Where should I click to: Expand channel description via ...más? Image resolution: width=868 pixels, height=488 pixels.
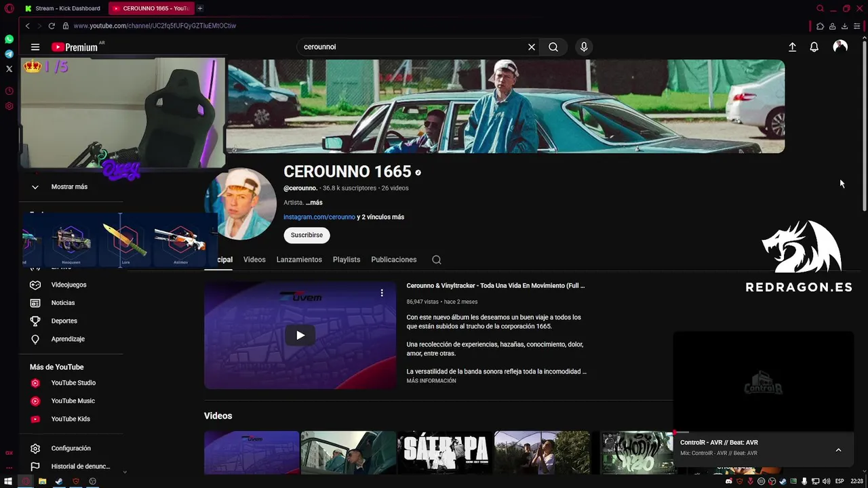pos(314,203)
